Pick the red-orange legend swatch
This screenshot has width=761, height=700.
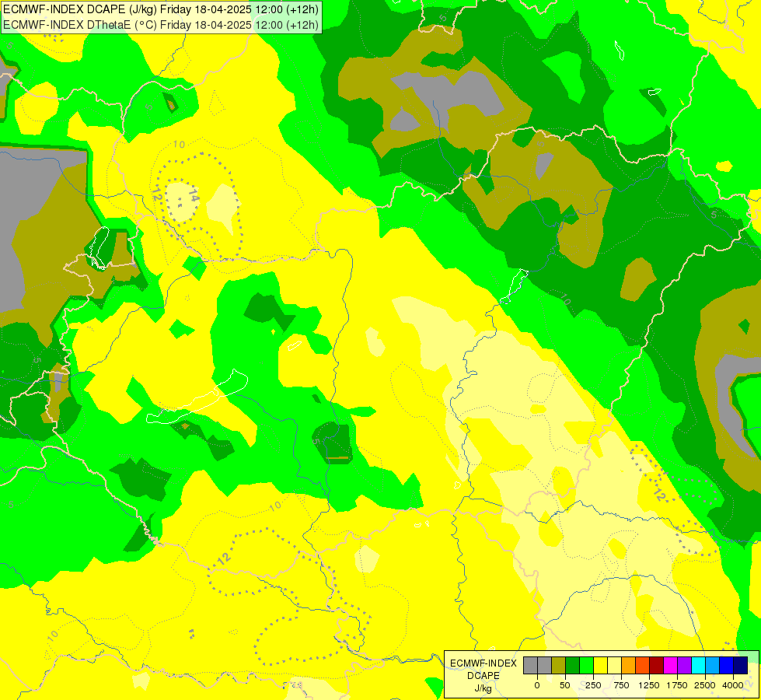(643, 665)
